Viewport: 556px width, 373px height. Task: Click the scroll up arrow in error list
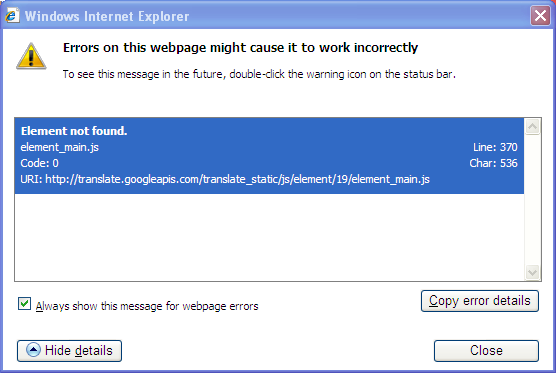532,127
